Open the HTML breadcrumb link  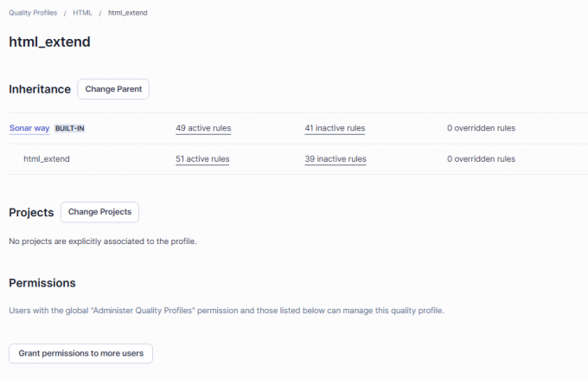coord(82,13)
